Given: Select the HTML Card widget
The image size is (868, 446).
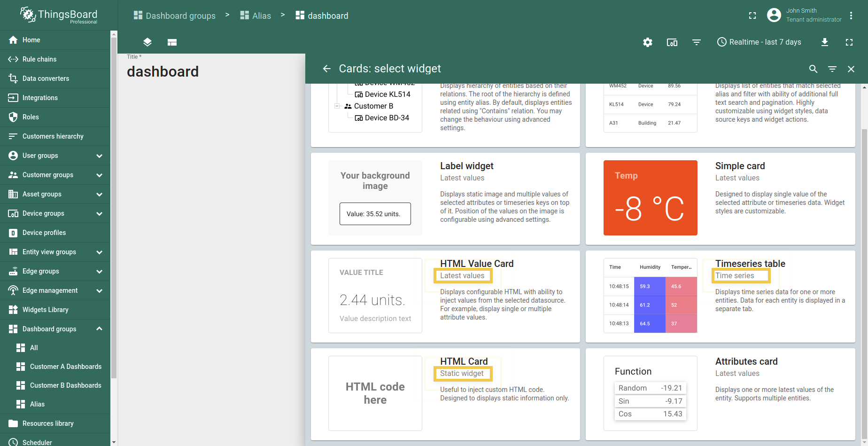Looking at the screenshot, I should 445,394.
